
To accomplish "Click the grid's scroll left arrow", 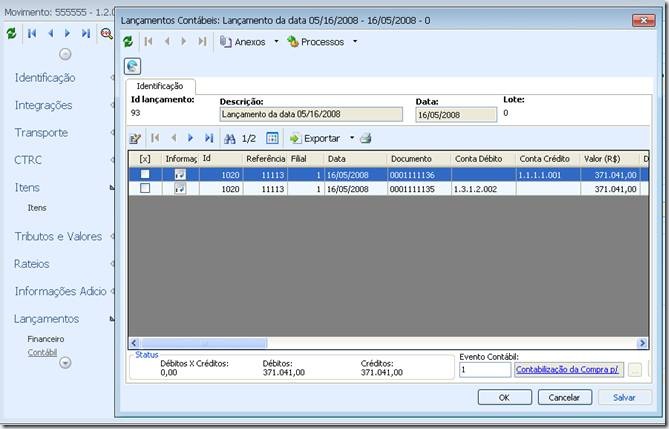I will pyautogui.click(x=134, y=343).
